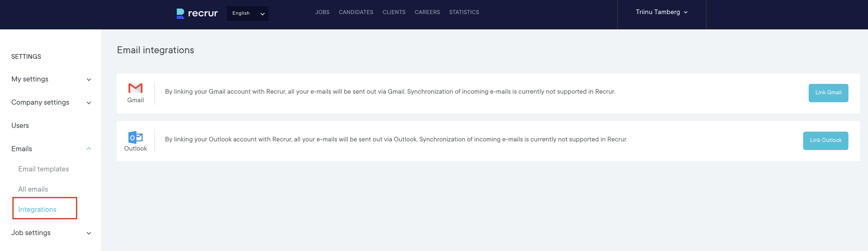Expand Company settings chevron
The height and width of the screenshot is (251, 868).
89,103
